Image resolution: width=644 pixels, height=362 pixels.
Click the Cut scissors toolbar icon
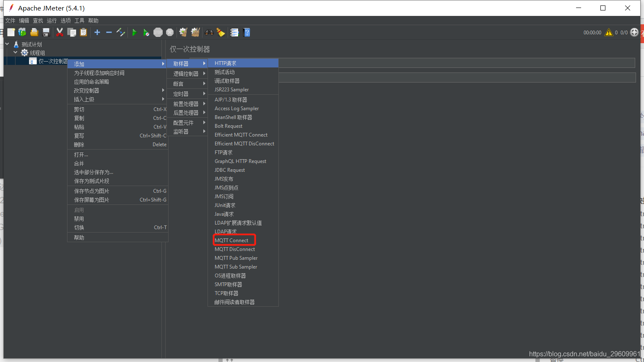click(60, 32)
